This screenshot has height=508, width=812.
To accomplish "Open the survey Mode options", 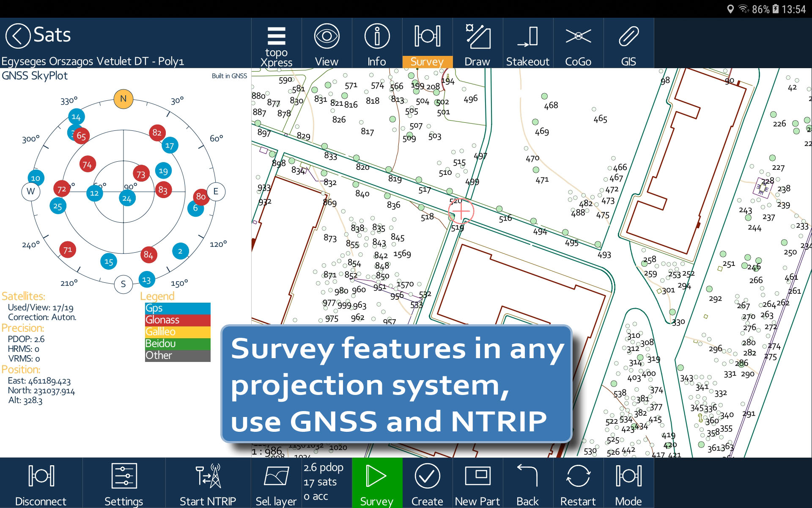I will click(628, 483).
